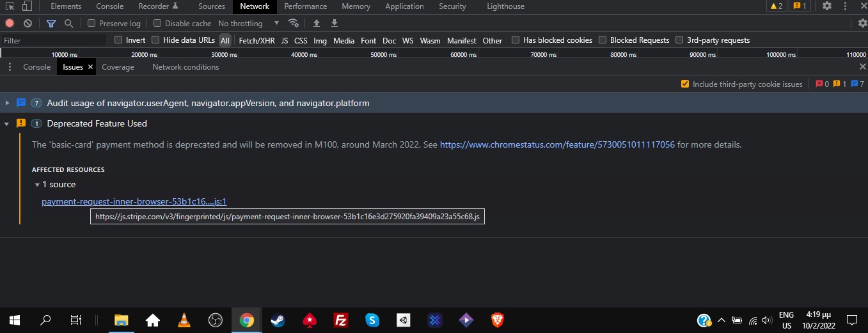Screen dimensions: 868x333
Task: Switch to the Elements tab
Action: click(x=66, y=6)
